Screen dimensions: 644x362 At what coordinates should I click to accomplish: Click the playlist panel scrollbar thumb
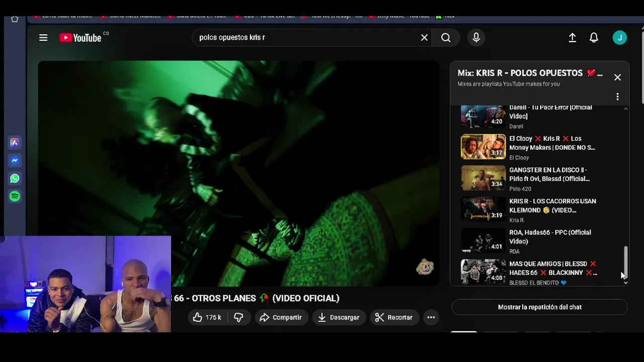tap(625, 261)
